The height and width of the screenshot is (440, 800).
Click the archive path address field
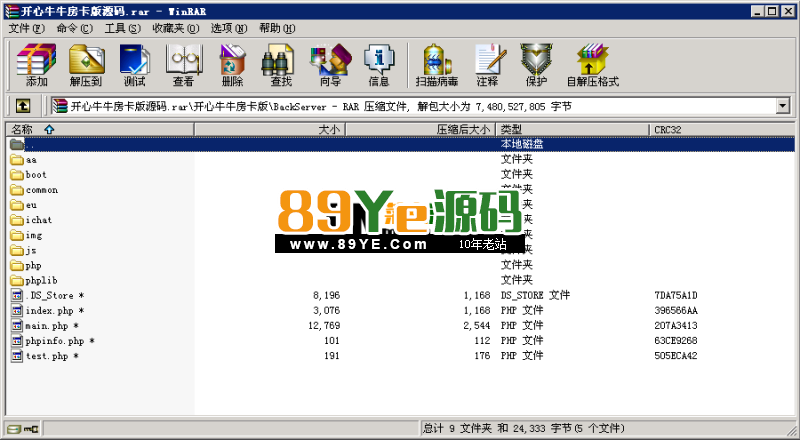413,106
